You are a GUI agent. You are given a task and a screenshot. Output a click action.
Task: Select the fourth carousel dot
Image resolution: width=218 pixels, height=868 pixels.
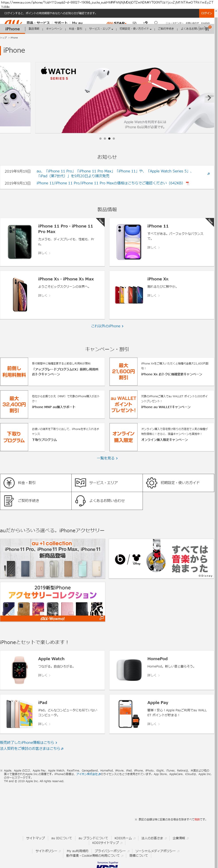(113, 139)
